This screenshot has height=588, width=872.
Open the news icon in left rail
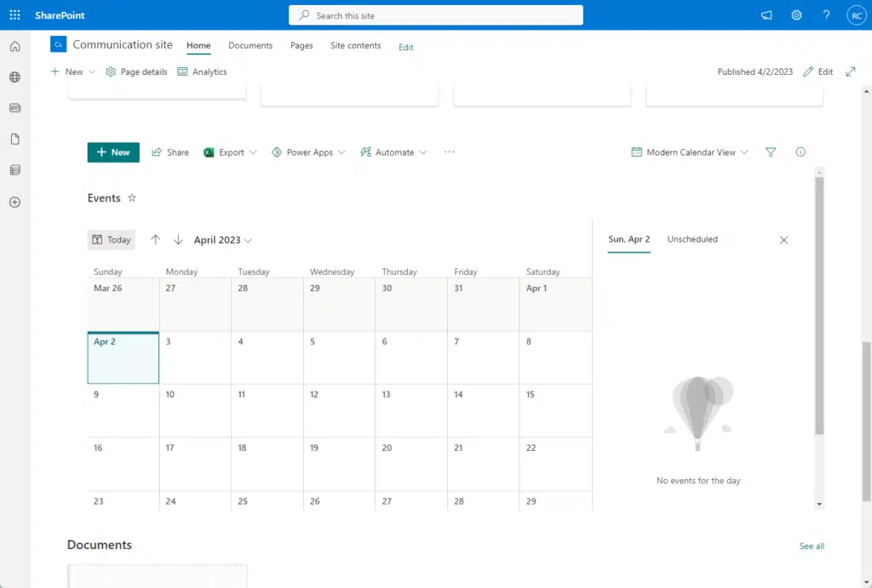coord(15,108)
